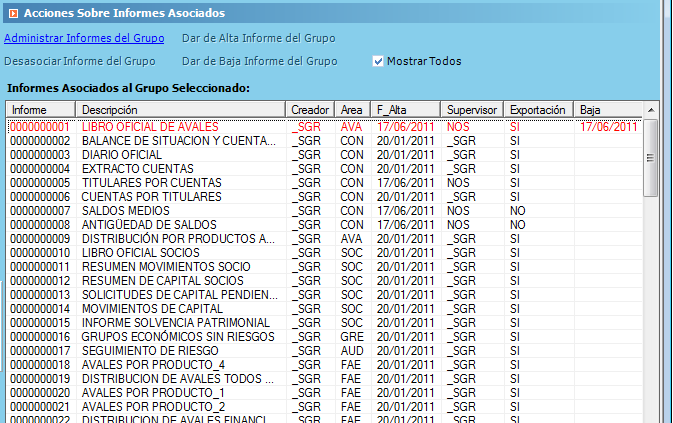Select RESUMEN DE CAPITAL SOCIOS row
Screen dimensions: 673x423
(x=324, y=281)
